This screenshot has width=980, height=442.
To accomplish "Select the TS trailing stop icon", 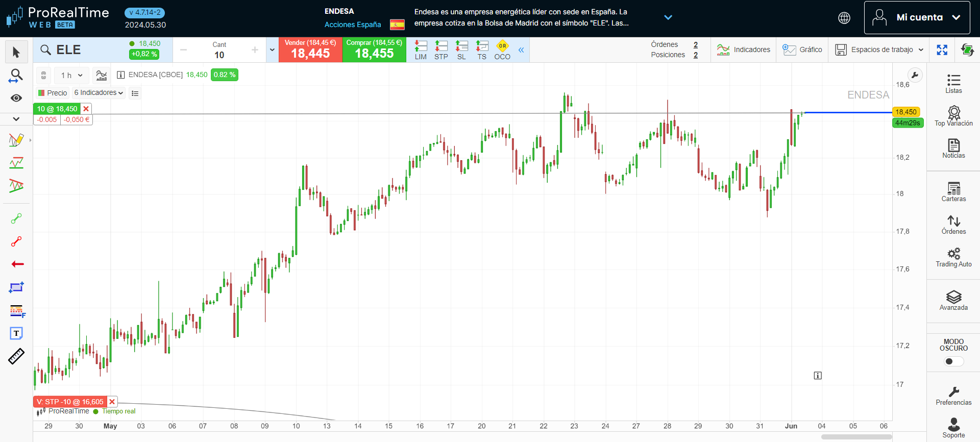I will tap(482, 50).
